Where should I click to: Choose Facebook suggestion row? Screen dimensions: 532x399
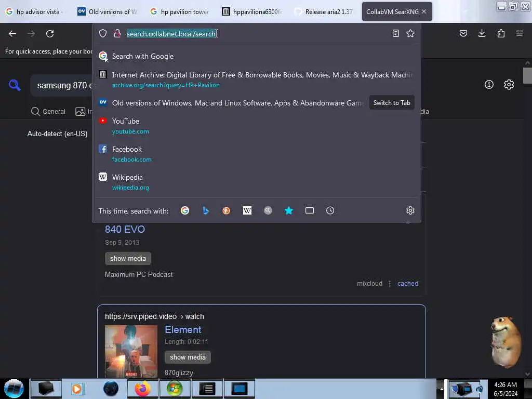[x=257, y=154]
